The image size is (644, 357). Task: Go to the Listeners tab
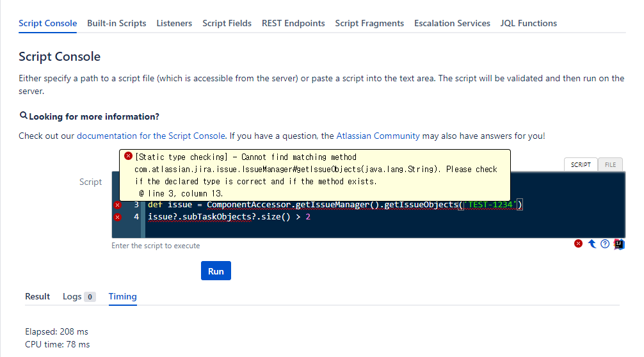(x=174, y=23)
